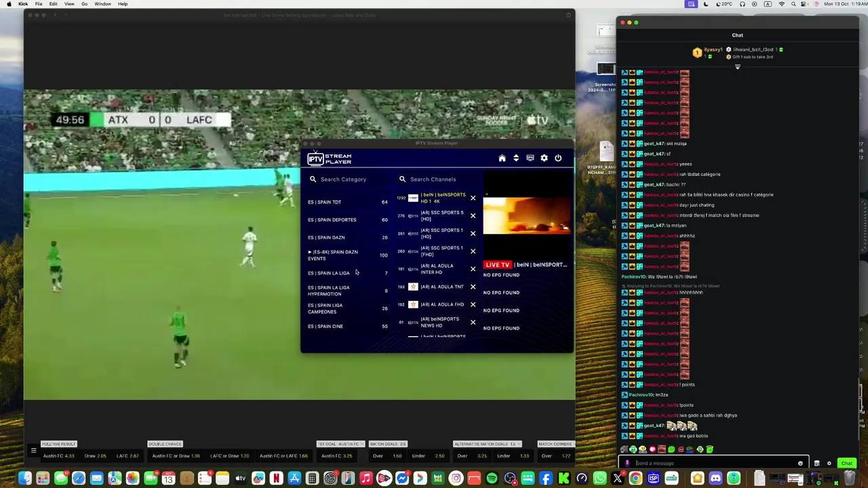868x488 pixels.
Task: Open the Go menu
Action: (x=84, y=4)
